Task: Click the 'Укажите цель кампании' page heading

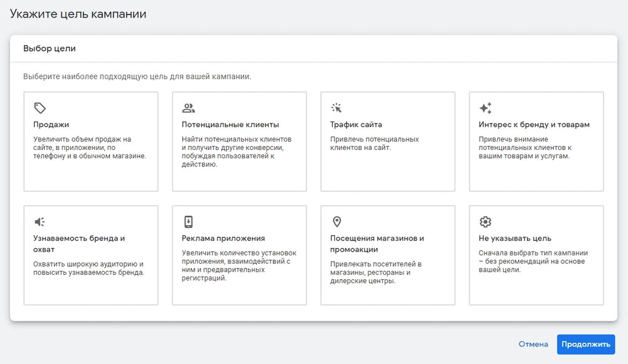Action: click(x=78, y=14)
